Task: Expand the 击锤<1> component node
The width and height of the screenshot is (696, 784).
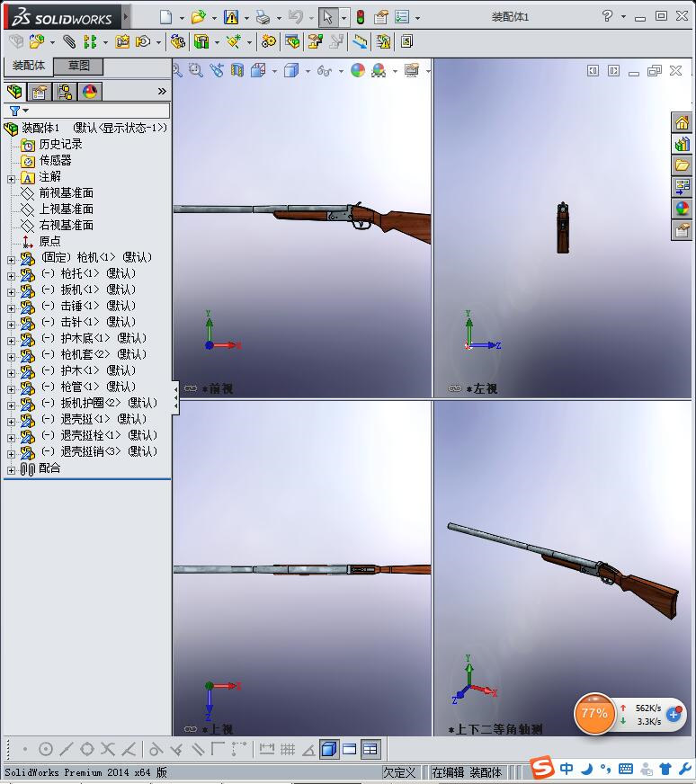Action: pos(11,308)
